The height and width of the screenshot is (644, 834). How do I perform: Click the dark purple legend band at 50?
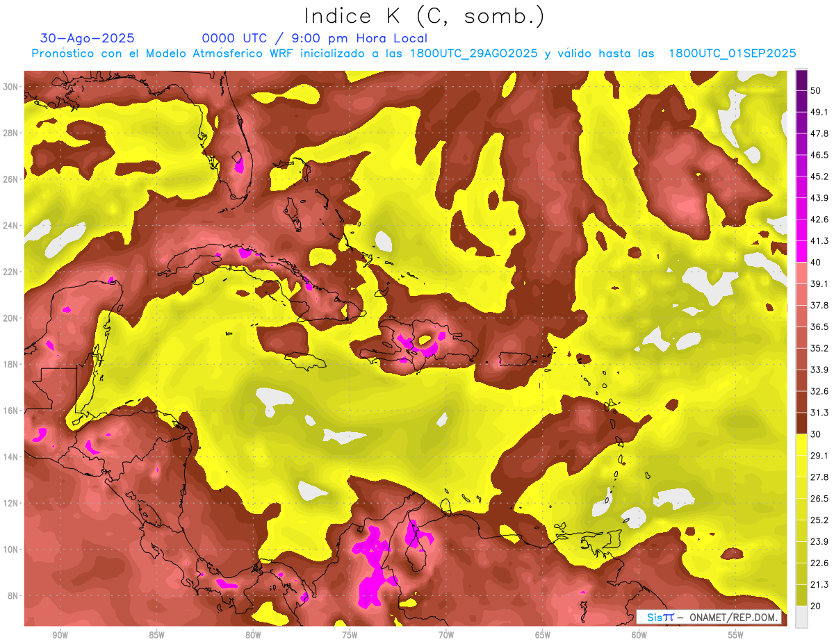click(801, 80)
